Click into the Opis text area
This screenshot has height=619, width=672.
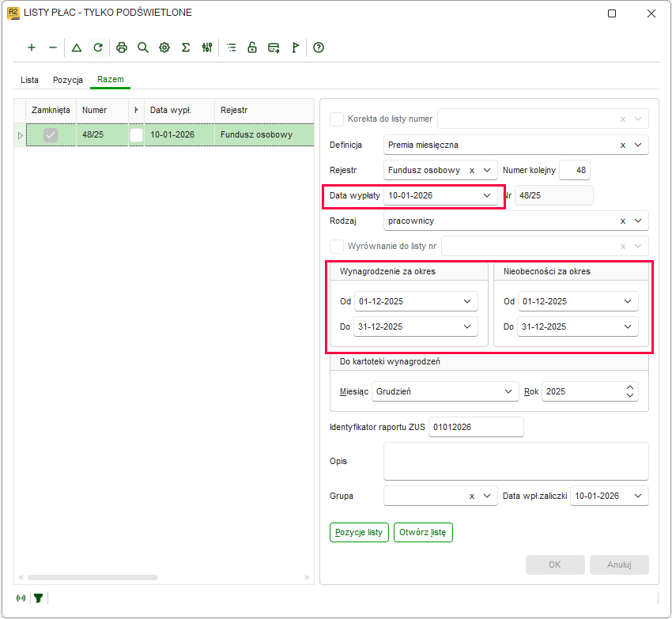click(x=516, y=461)
